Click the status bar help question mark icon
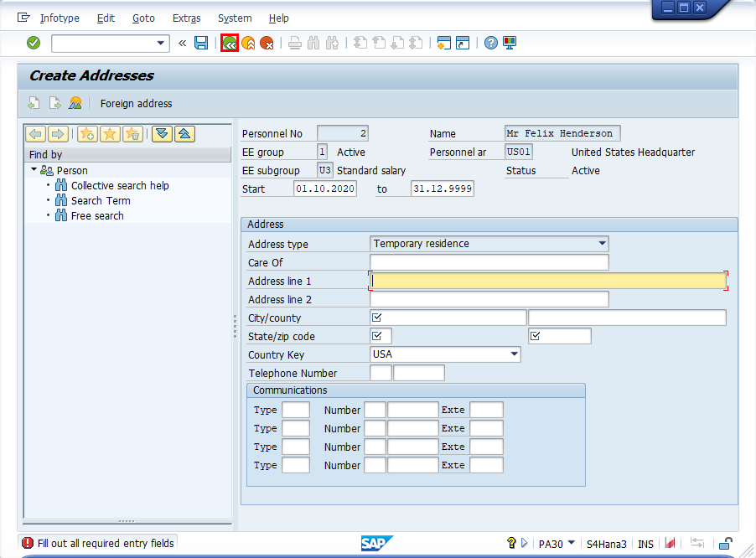The height and width of the screenshot is (558, 756). point(511,543)
